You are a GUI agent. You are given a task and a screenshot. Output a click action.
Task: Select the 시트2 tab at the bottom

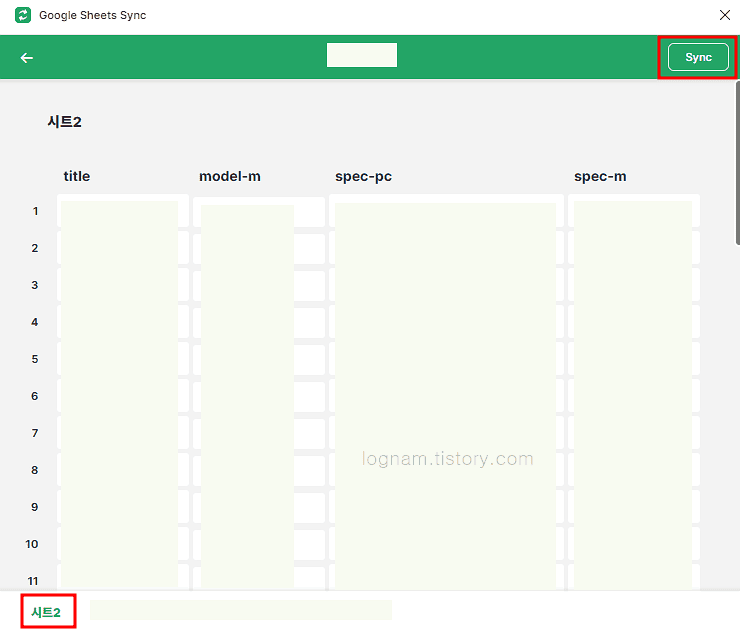(46, 612)
